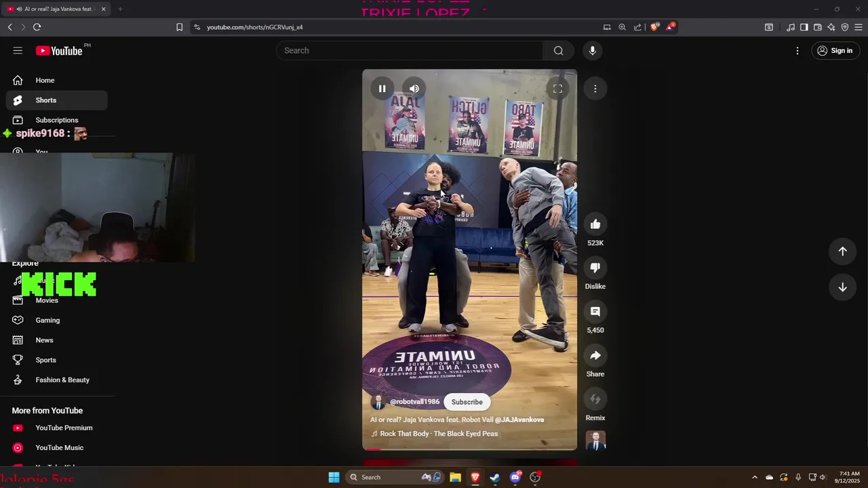This screenshot has width=868, height=488.
Task: Open YouTube Premium link
Action: click(57, 428)
